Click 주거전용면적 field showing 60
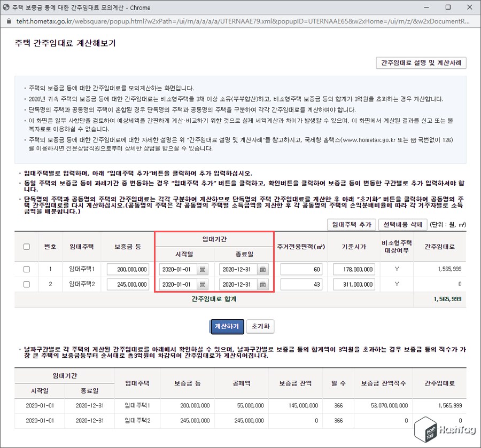Viewport: 481px width, 448px height. (300, 269)
